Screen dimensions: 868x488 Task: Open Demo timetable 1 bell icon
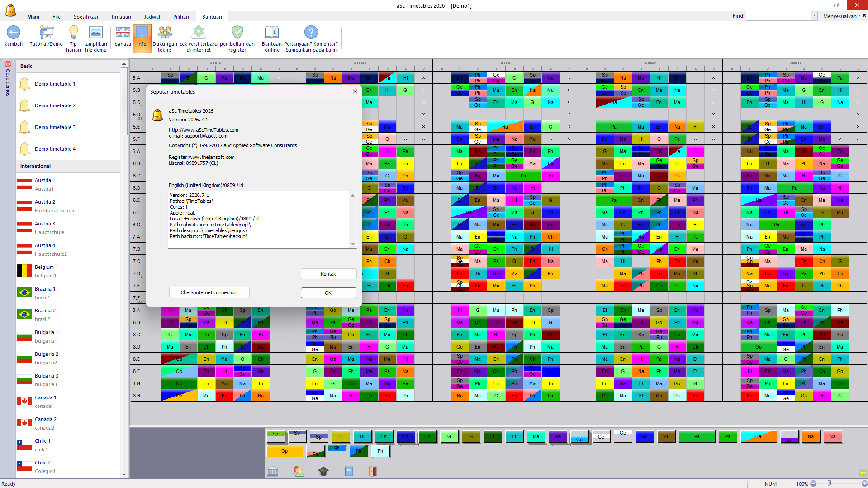(x=24, y=84)
